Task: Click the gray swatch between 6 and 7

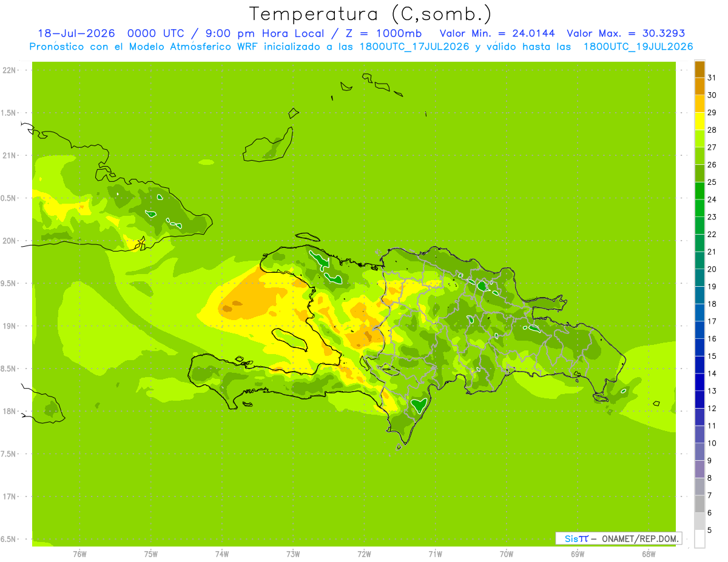Action: [699, 504]
